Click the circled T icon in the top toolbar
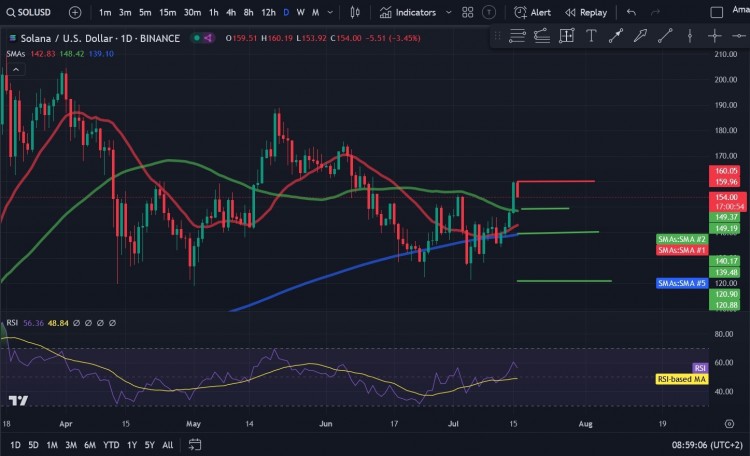Image resolution: width=750 pixels, height=456 pixels. coord(489,12)
